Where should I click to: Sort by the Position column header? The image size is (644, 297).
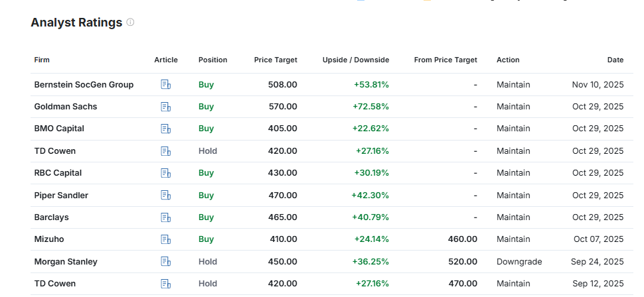pyautogui.click(x=212, y=60)
